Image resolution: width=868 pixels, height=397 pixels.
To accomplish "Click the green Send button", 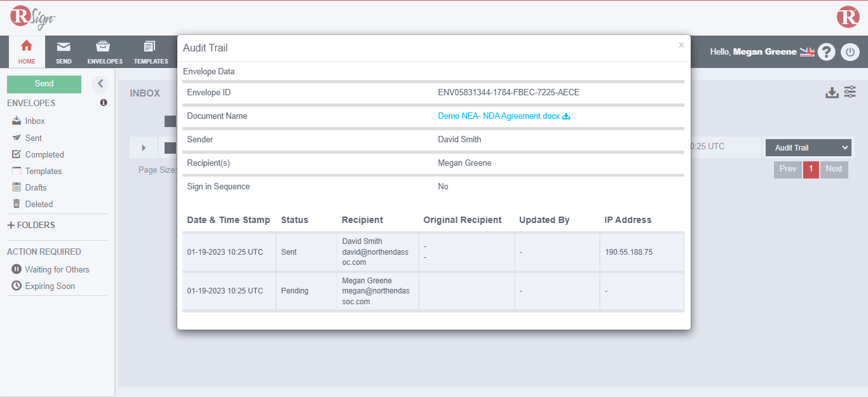I will [44, 84].
